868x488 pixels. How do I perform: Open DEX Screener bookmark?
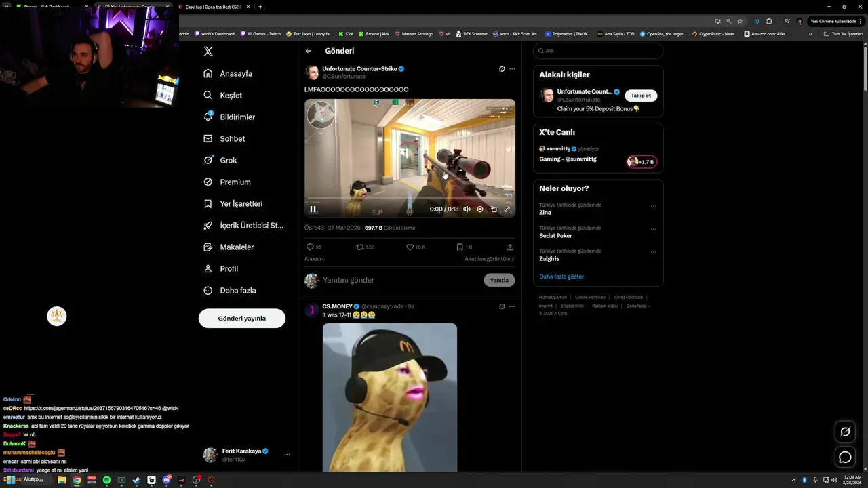(471, 34)
